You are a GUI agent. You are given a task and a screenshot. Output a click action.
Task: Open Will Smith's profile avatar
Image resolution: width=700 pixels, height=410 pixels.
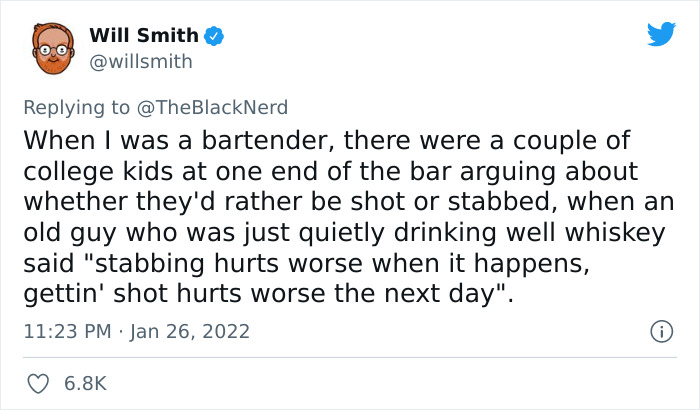[48, 47]
